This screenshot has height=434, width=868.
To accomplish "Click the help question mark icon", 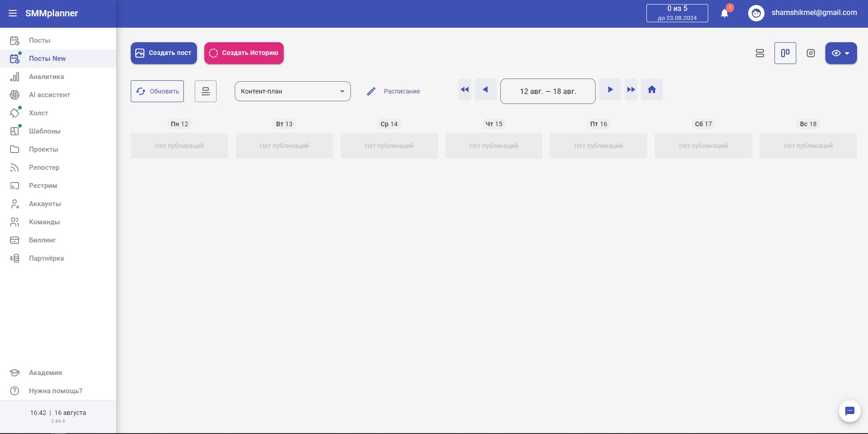I will coord(15,391).
